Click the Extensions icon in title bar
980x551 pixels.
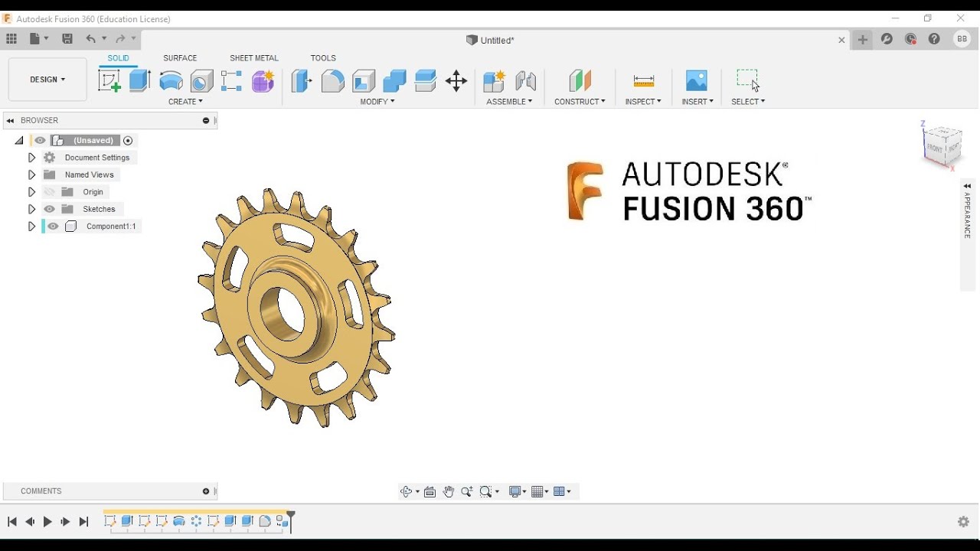(x=887, y=39)
